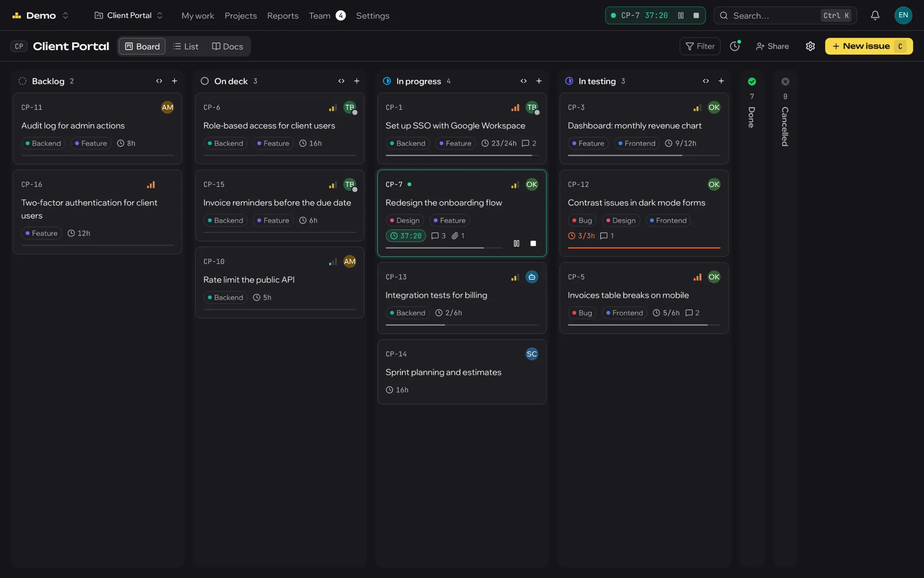Add an issue to On deck column

(357, 81)
